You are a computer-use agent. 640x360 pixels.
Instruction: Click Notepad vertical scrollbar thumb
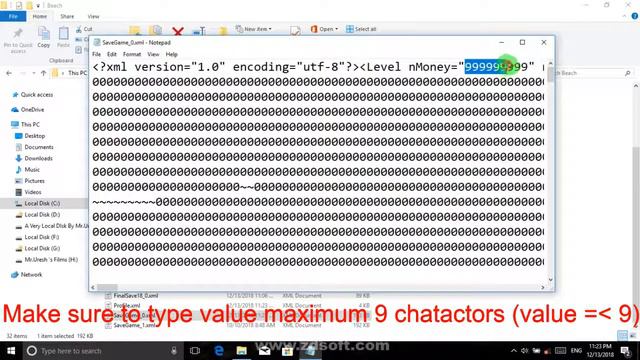550,75
